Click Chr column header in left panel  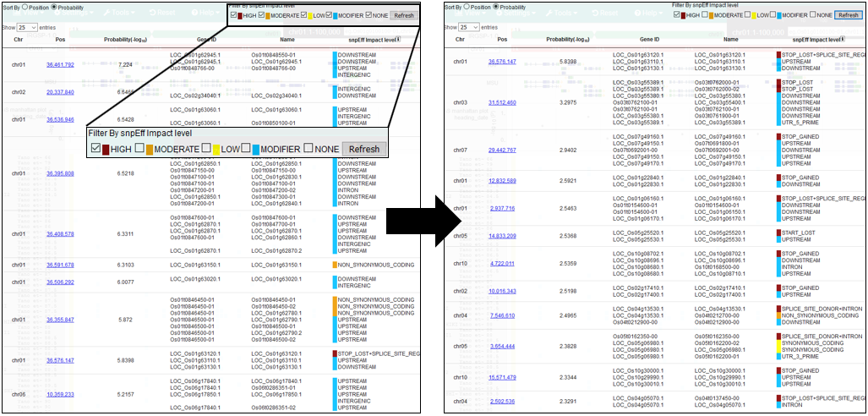point(17,40)
